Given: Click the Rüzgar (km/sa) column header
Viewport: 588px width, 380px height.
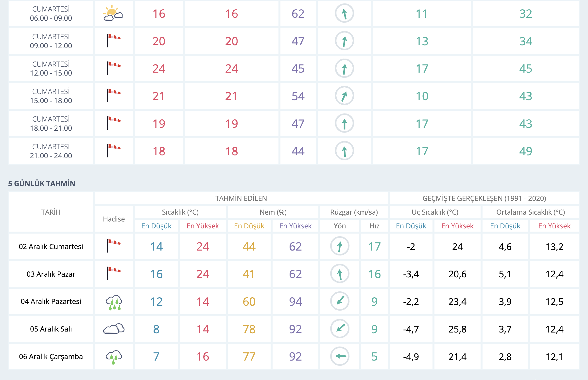Looking at the screenshot, I should [x=354, y=212].
